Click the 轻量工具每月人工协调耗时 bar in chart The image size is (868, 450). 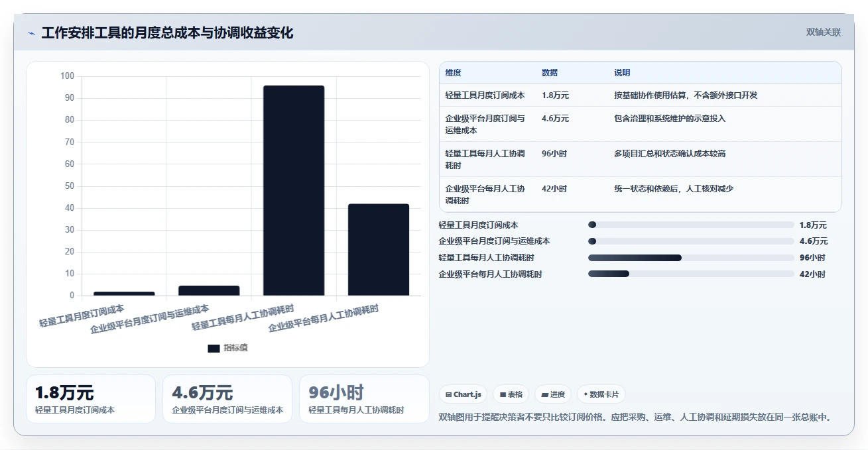294,190
